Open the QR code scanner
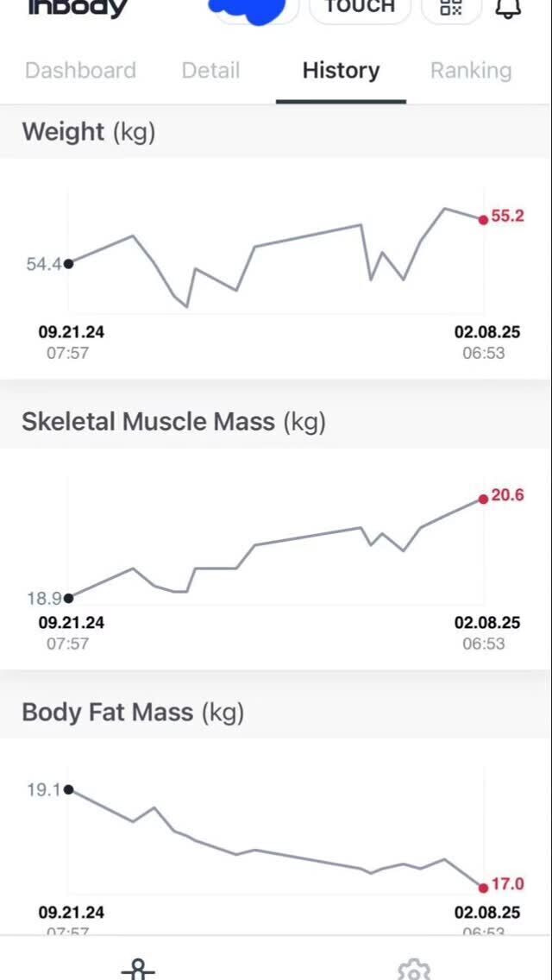552x980 pixels. click(x=451, y=8)
